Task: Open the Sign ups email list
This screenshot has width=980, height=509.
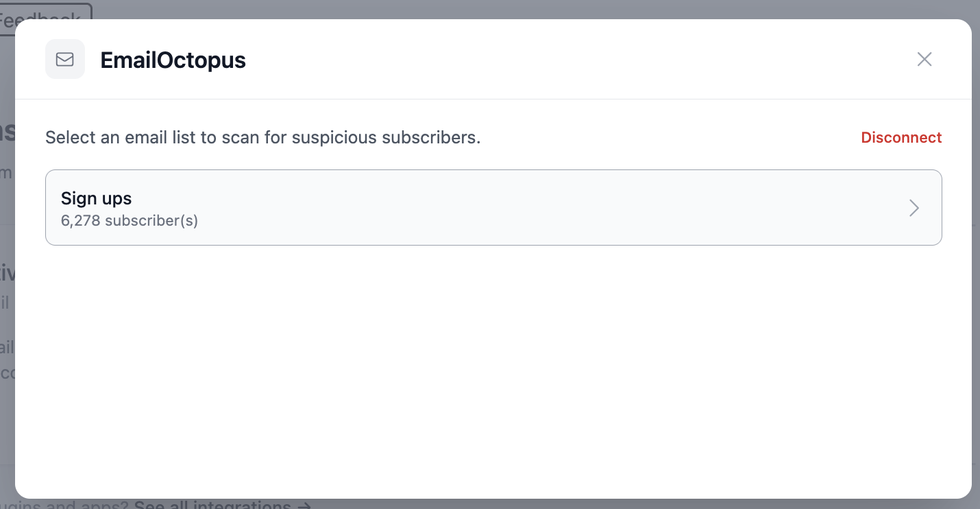Action: (493, 207)
